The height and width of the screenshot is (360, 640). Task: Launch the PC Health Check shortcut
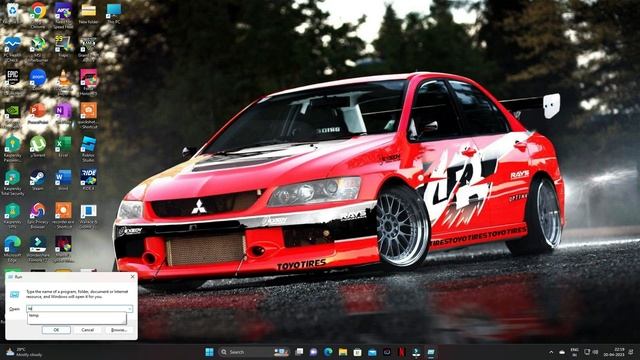click(12, 48)
